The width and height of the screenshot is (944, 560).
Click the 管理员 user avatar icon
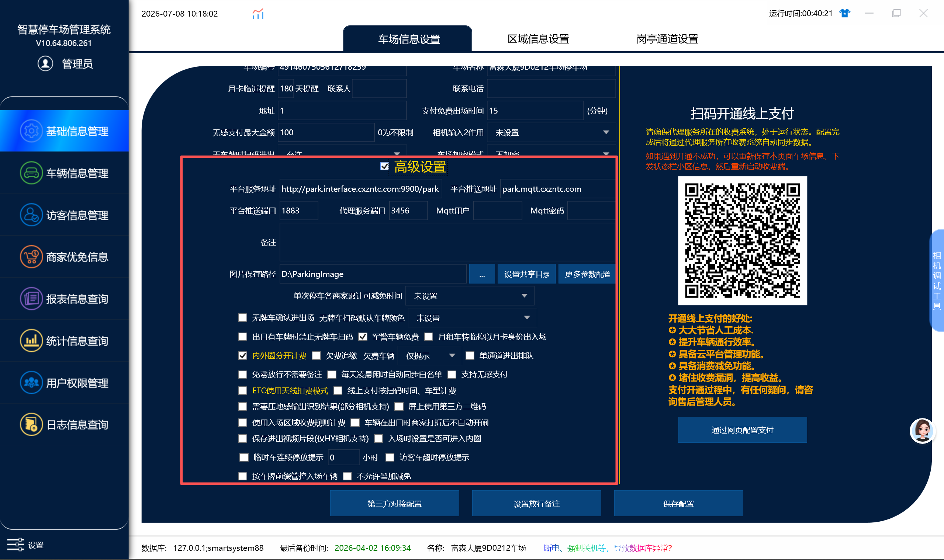(45, 63)
